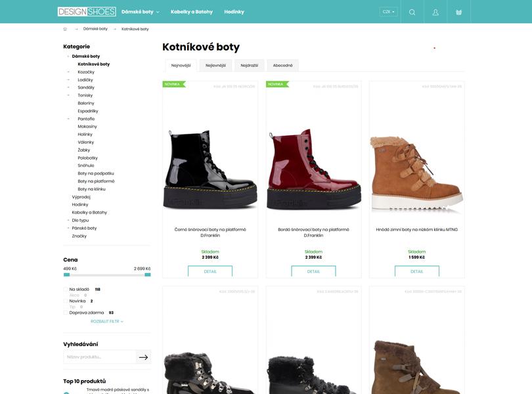
Task: Expand the Sandály category arrow
Action: click(68, 87)
